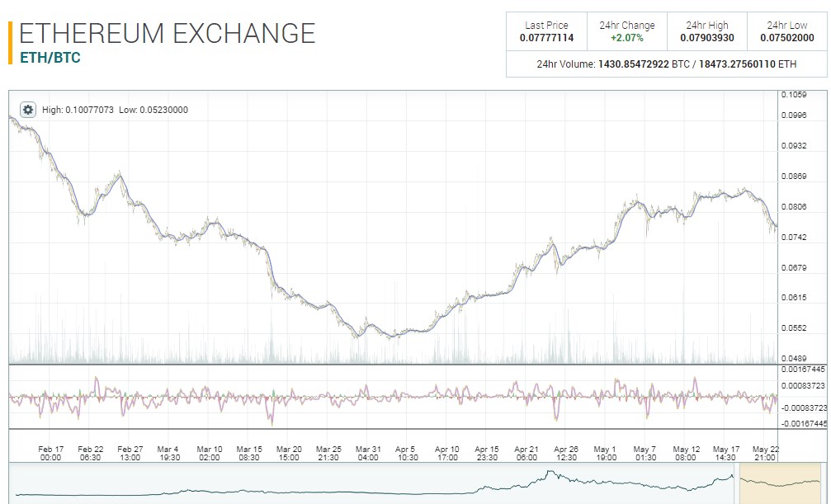Viewport: 831px width, 504px height.
Task: Click the "24hr High" label
Action: [x=707, y=25]
